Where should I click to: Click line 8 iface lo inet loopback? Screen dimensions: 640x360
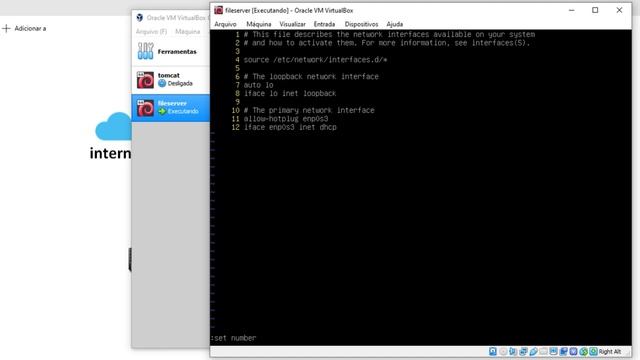[x=290, y=93]
